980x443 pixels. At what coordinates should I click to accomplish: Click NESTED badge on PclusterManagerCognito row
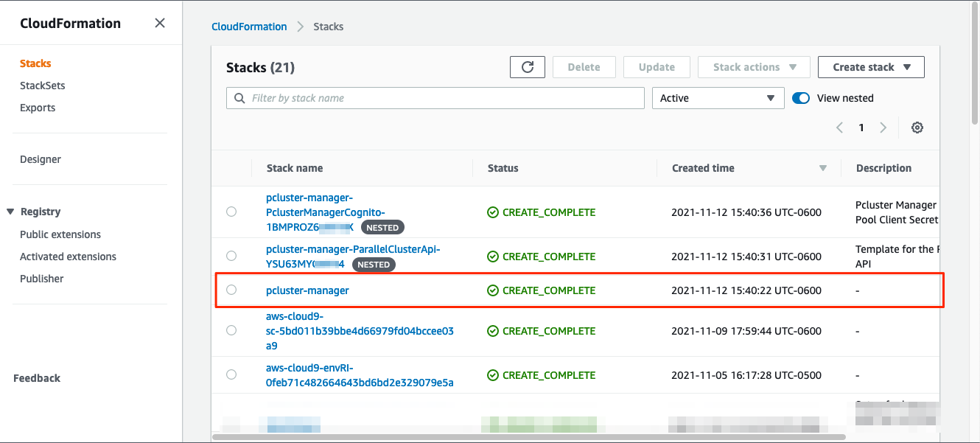[382, 227]
